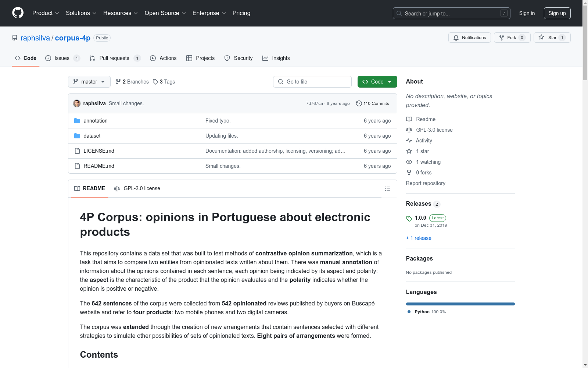Click the GPL-3.0 license scale icon in About
Viewport: 588px width, 368px height.
tap(409, 130)
